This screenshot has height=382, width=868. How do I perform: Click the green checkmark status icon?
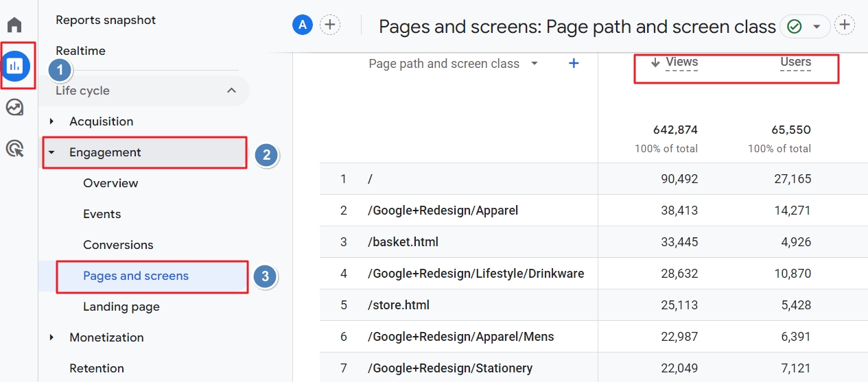(x=795, y=26)
